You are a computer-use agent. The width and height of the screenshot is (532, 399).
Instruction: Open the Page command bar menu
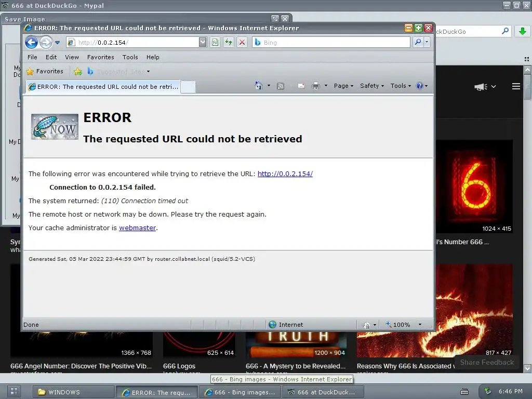tap(343, 86)
